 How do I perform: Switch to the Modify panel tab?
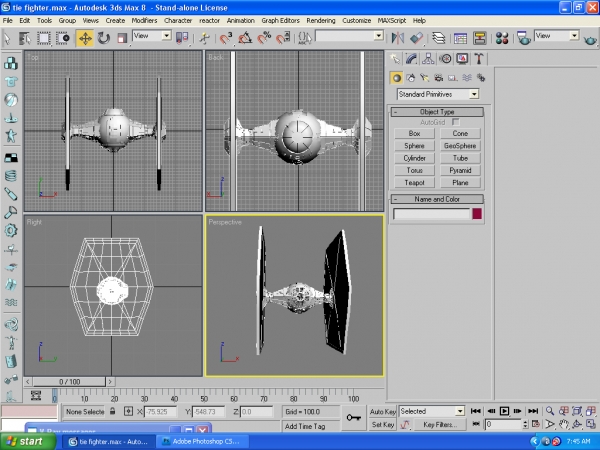[x=411, y=59]
